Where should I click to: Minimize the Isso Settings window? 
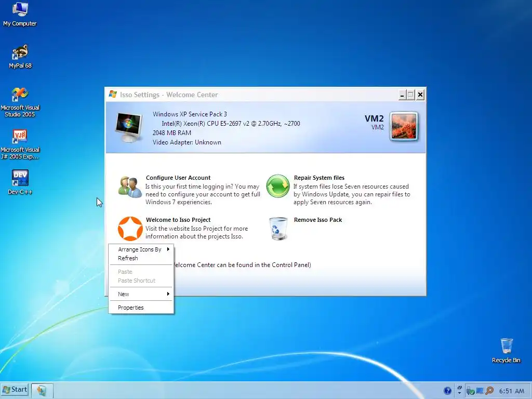pyautogui.click(x=402, y=95)
